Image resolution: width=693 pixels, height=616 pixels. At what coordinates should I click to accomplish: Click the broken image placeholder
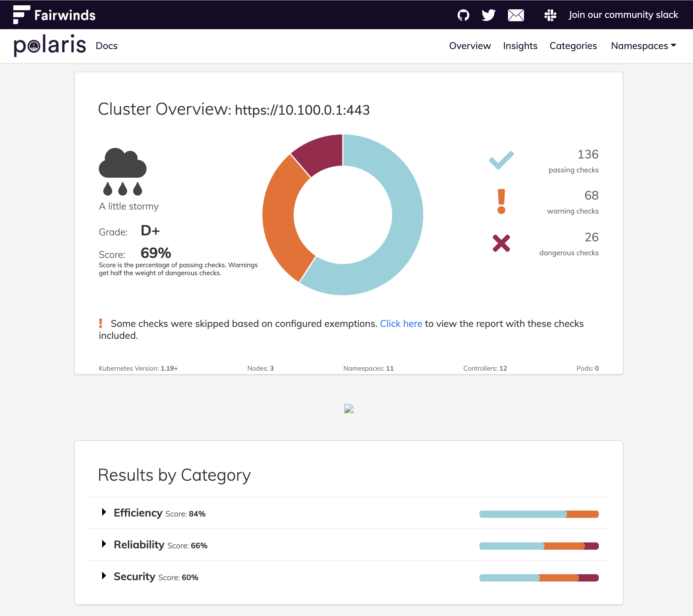[x=348, y=408]
